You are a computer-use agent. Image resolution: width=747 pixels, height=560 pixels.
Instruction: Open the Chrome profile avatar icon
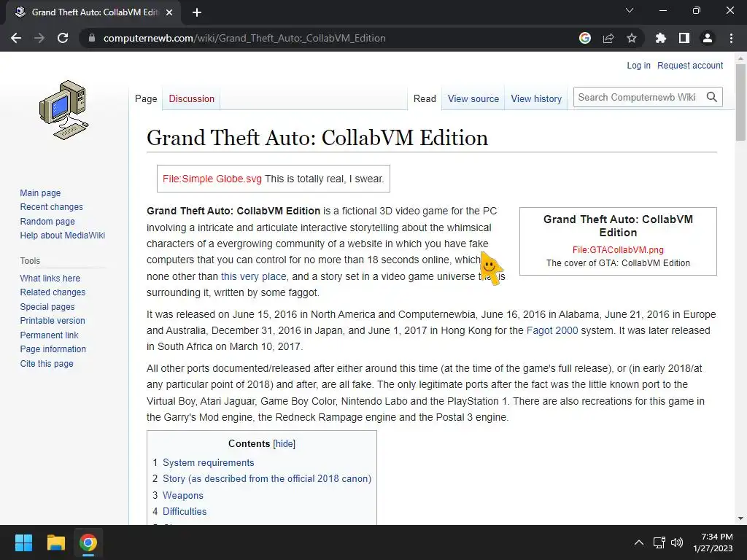tap(708, 38)
